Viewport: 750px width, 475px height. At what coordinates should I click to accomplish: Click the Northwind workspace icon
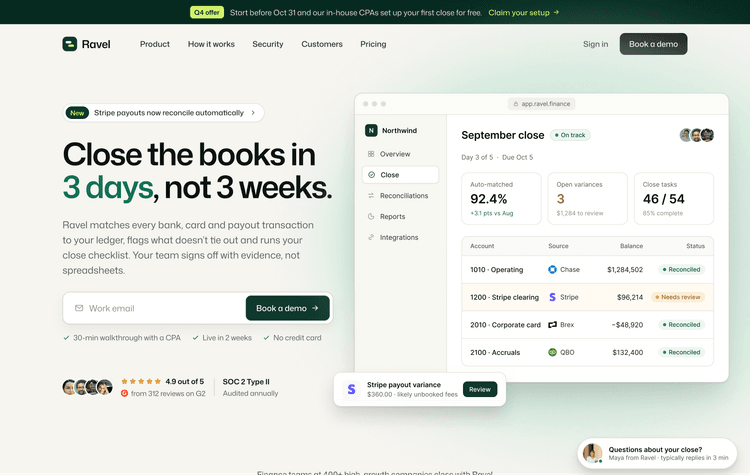[x=371, y=130]
